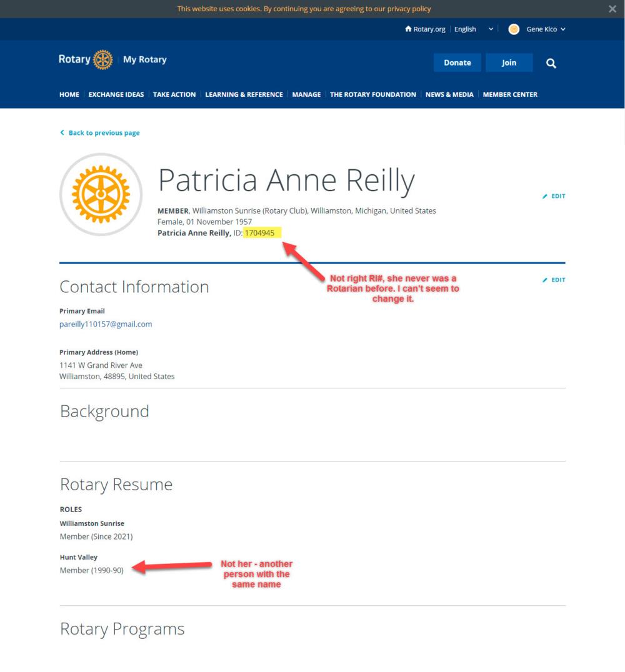Open the TAKE ACTION menu
This screenshot has width=625, height=672.
pos(174,94)
